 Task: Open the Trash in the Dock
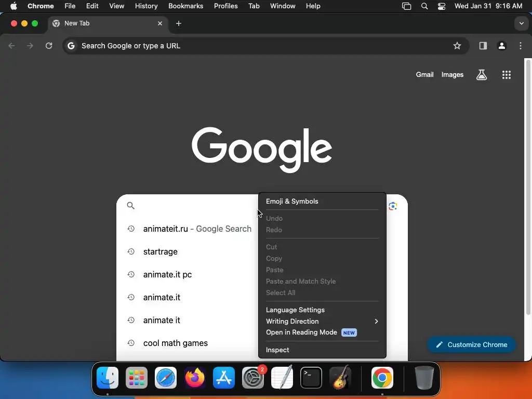point(424,378)
